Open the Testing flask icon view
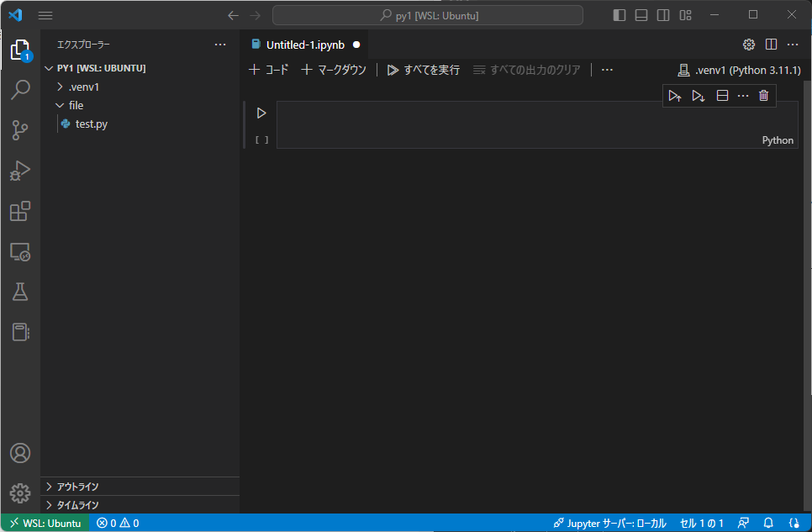The height and width of the screenshot is (532, 812). 20,292
